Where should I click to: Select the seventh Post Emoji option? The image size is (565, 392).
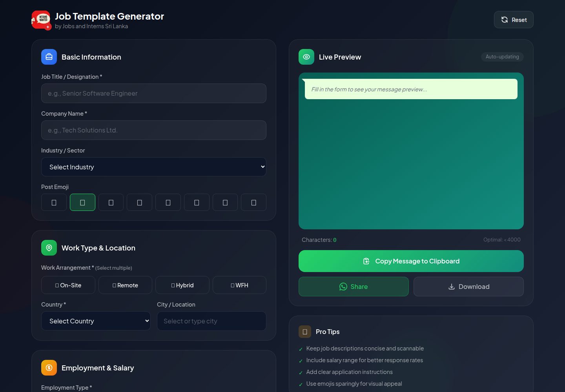pyautogui.click(x=225, y=202)
